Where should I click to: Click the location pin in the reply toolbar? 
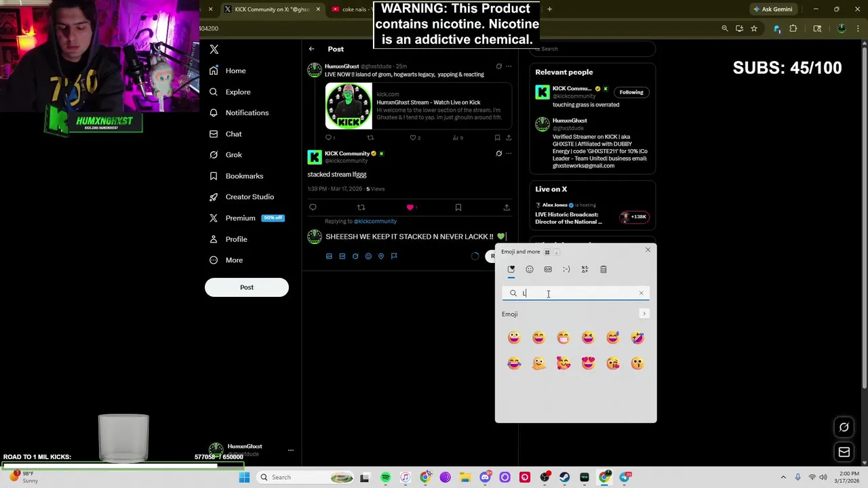(x=381, y=256)
